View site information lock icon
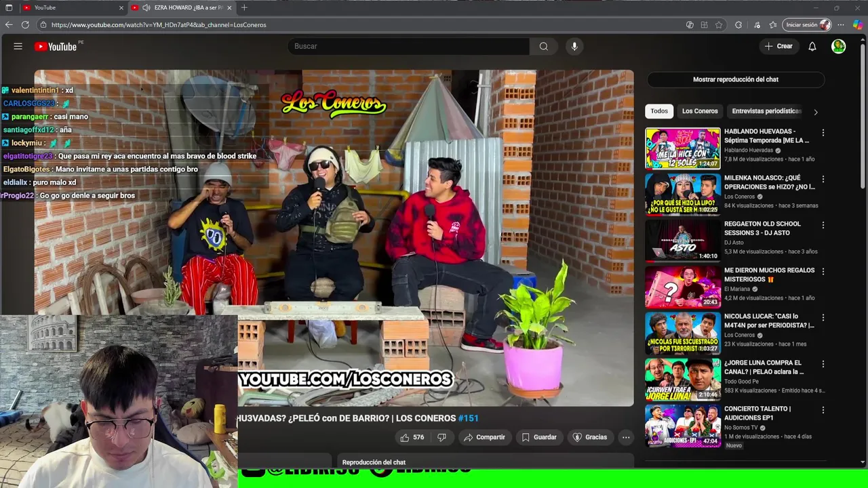This screenshot has height=488, width=868. tap(43, 24)
